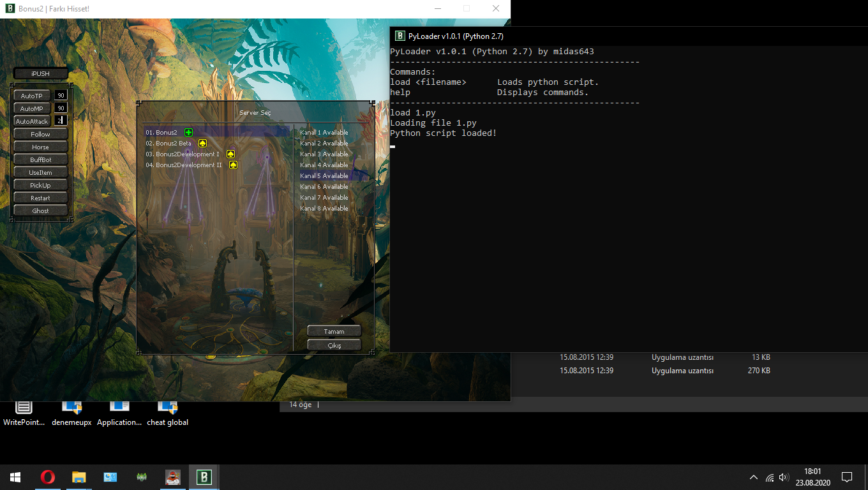Click the Windows Start button
Viewport: 868px width, 490px height.
[x=15, y=477]
